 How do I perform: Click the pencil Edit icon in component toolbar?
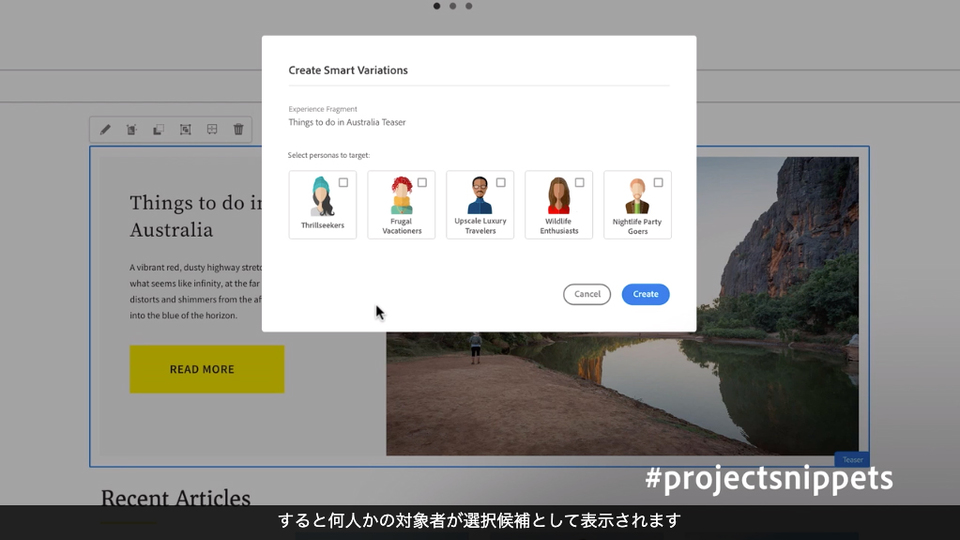click(x=105, y=129)
